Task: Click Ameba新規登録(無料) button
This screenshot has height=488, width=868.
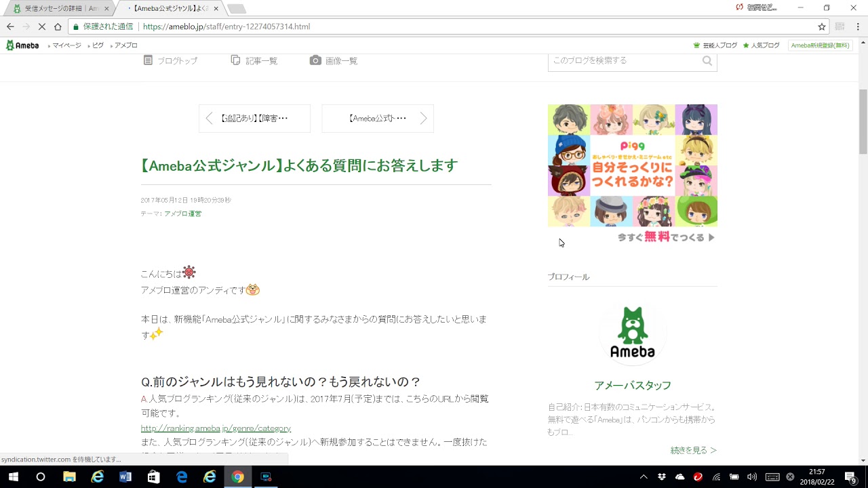Action: [x=820, y=45]
